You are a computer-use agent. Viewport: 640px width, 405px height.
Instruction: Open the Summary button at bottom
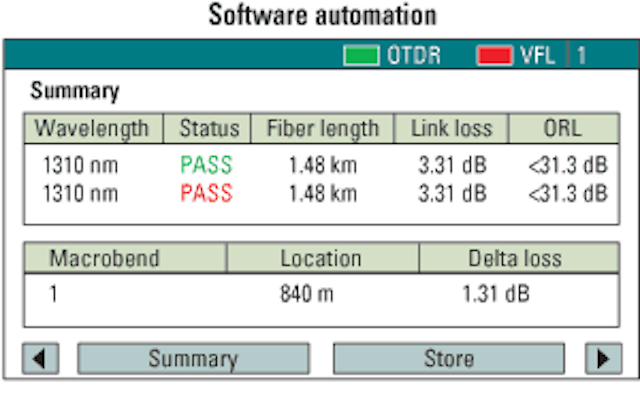pyautogui.click(x=193, y=358)
